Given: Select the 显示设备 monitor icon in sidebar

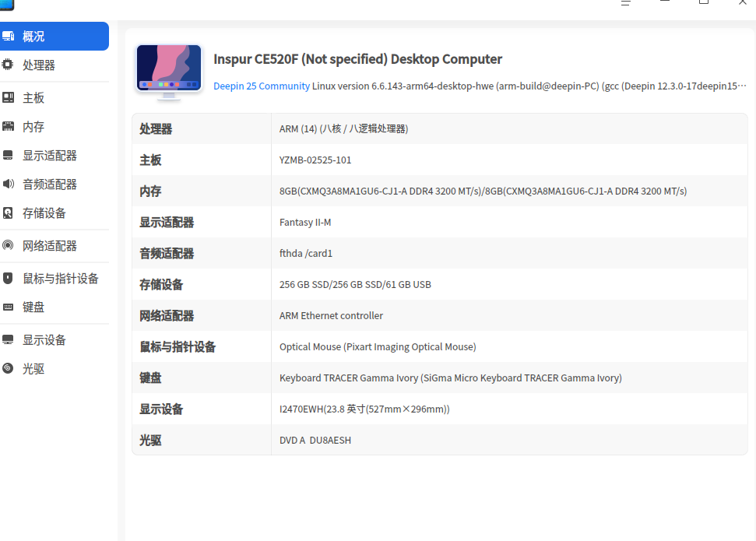Looking at the screenshot, I should pos(8,340).
